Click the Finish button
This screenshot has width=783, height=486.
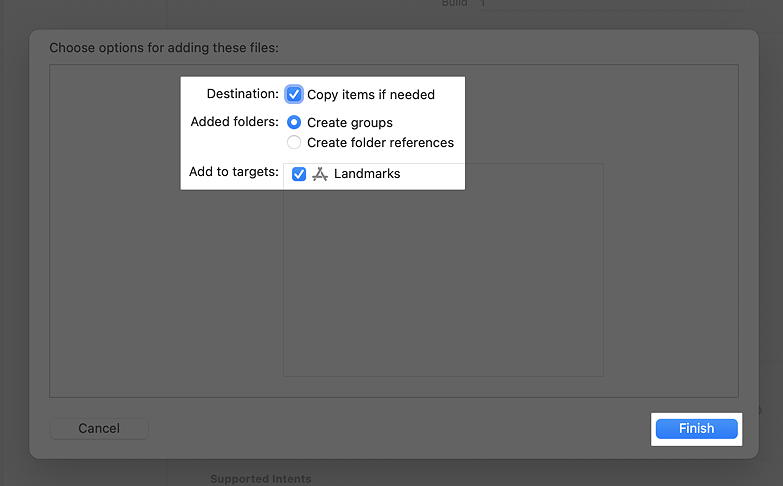[x=696, y=429]
